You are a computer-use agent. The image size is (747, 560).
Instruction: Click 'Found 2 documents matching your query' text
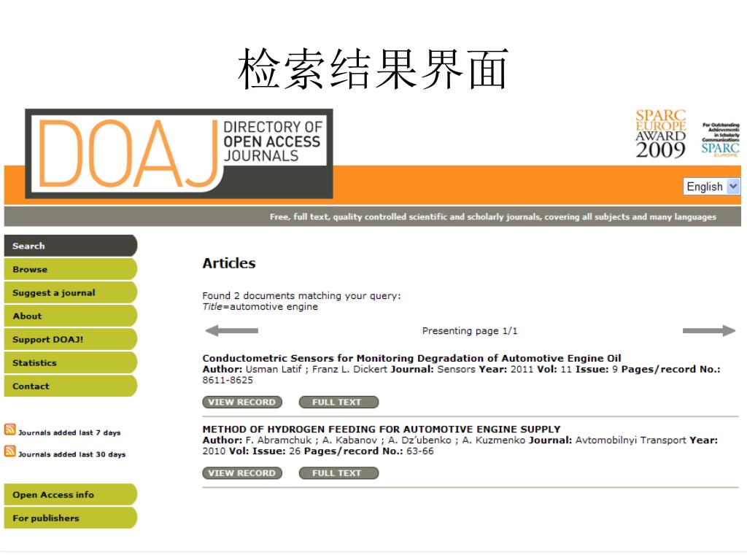pos(301,296)
